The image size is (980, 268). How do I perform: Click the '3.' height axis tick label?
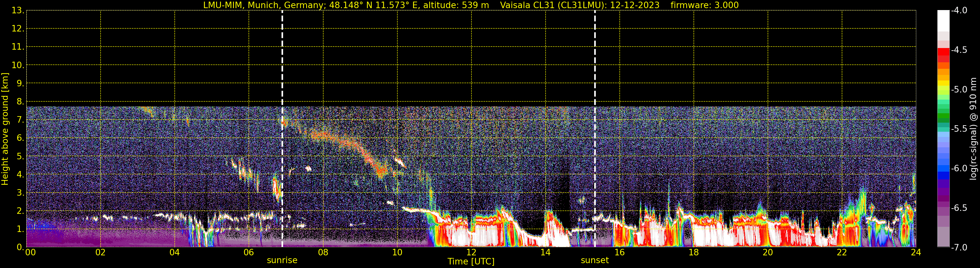(x=20, y=193)
